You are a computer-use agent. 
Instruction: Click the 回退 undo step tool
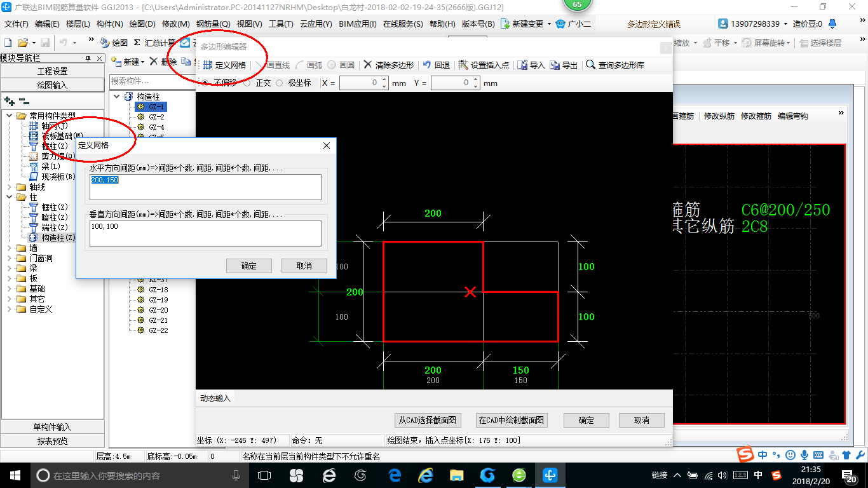tap(436, 65)
